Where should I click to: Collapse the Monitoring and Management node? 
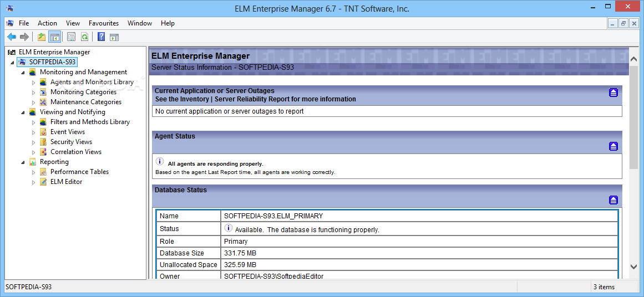pyautogui.click(x=23, y=72)
